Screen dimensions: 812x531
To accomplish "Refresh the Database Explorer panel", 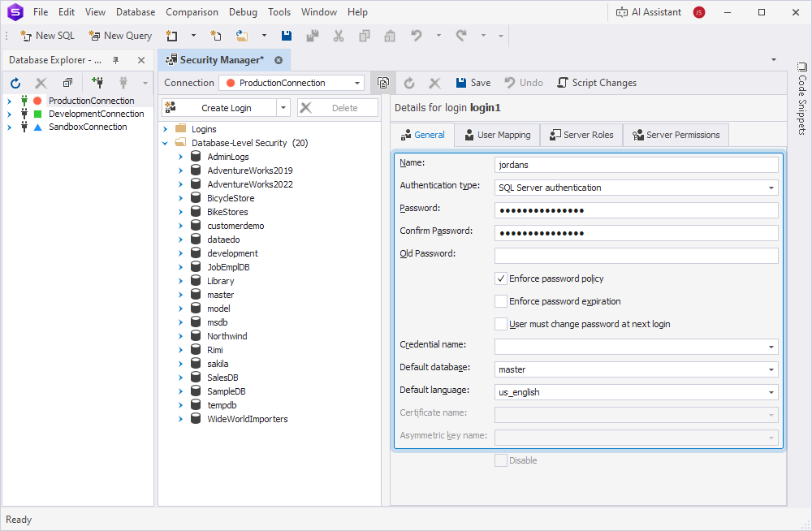I will coord(15,82).
